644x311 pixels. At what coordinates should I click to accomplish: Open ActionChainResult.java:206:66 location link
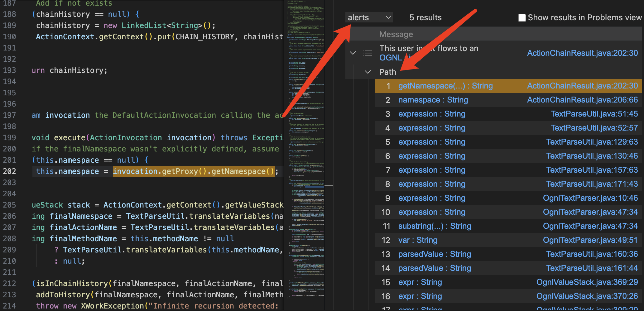pyautogui.click(x=582, y=100)
